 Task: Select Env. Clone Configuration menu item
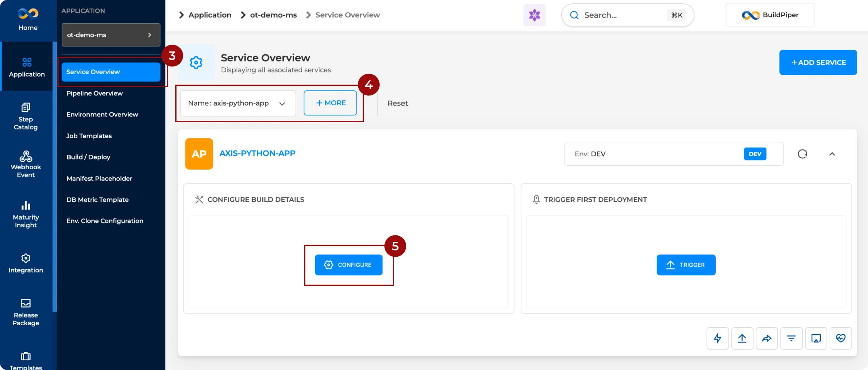[x=105, y=221]
